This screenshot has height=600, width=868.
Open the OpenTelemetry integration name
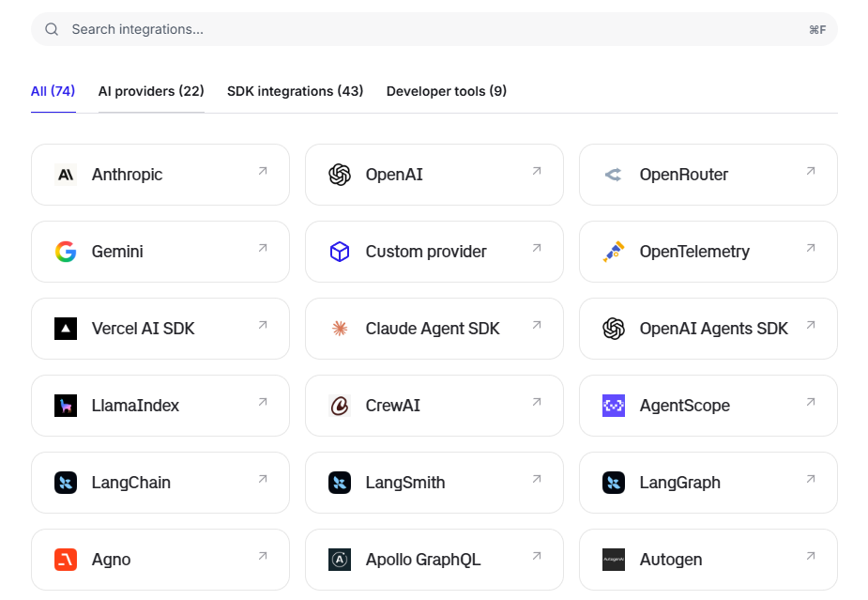[x=694, y=252]
